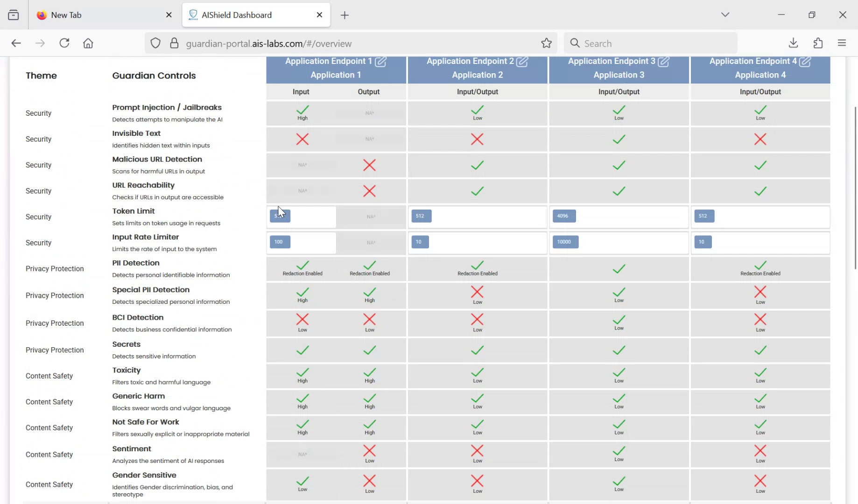This screenshot has height=504, width=858.
Task: Enable Invisible Text detection for Application 1 input
Action: (302, 139)
